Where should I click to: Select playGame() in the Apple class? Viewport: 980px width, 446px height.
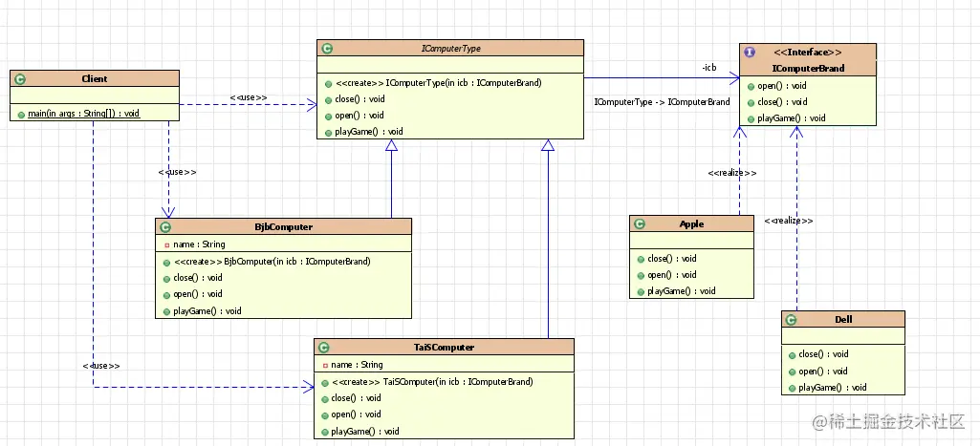point(682,291)
